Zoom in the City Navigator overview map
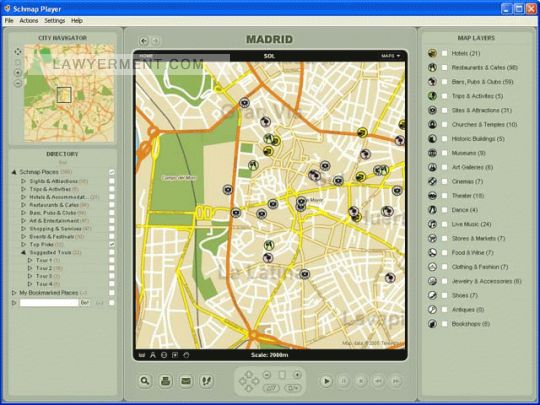Image resolution: width=540 pixels, height=405 pixels. tap(18, 73)
